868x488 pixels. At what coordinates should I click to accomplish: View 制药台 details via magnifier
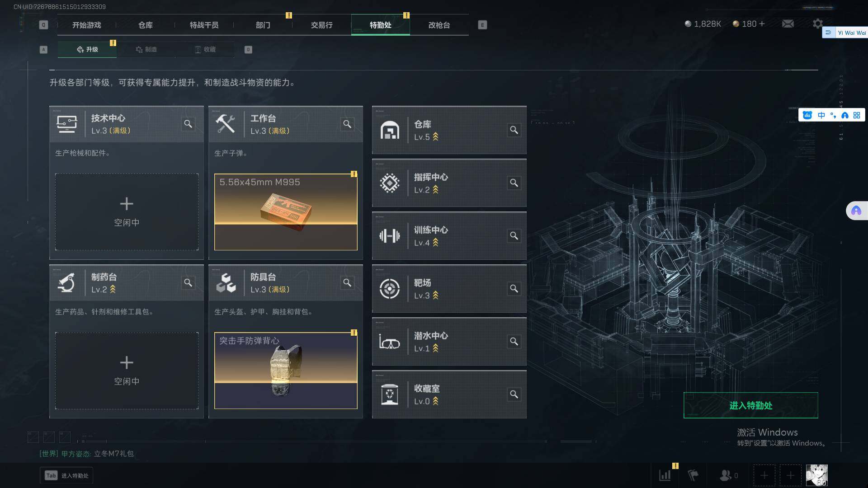point(188,282)
